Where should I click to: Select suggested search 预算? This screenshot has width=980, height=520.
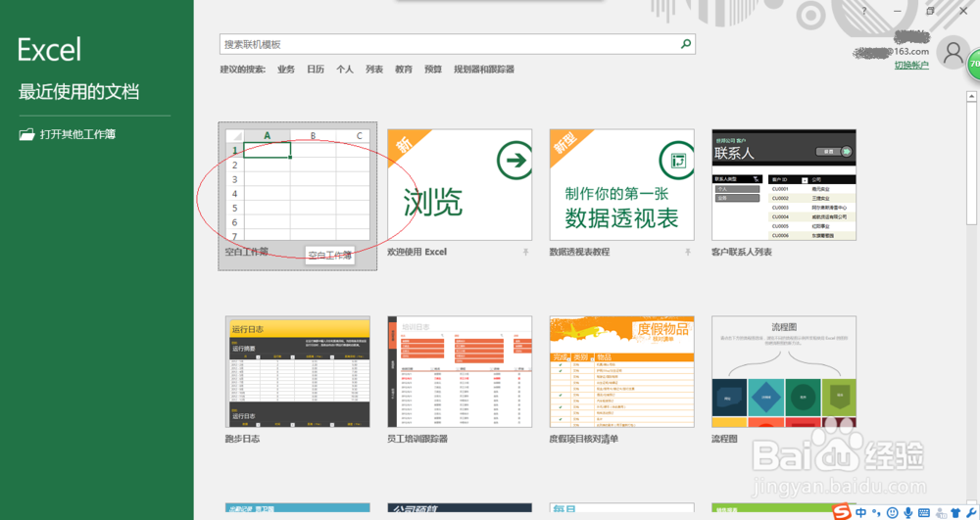pyautogui.click(x=432, y=70)
